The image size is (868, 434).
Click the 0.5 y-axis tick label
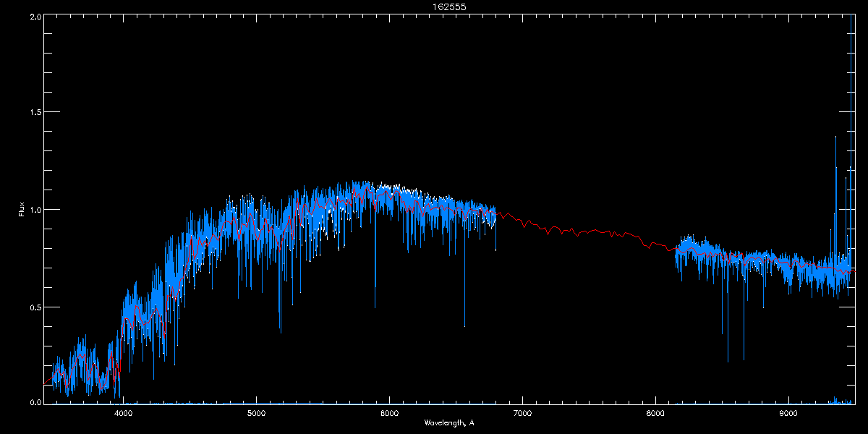34,306
